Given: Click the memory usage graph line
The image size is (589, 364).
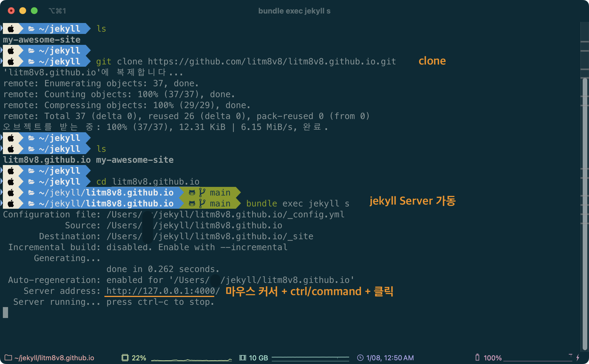Looking at the screenshot, I should (x=310, y=358).
